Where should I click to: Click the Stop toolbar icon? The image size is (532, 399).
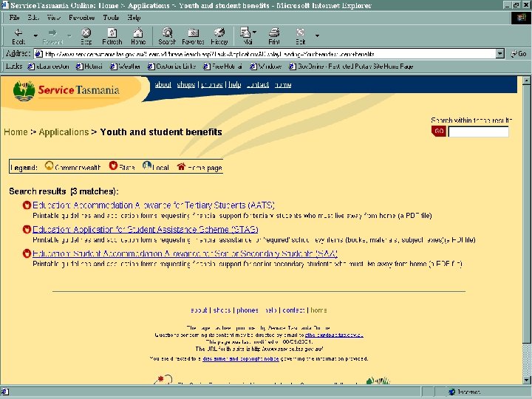click(86, 33)
